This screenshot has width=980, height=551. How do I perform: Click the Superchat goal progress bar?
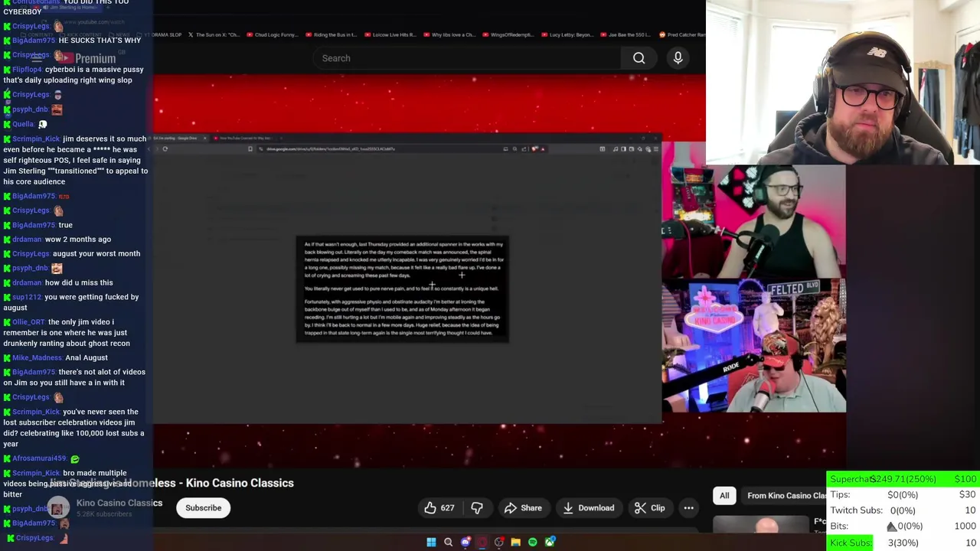[x=903, y=479]
